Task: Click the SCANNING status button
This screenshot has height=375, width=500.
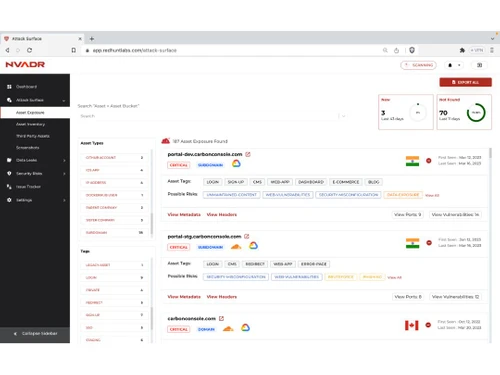Action: click(x=418, y=65)
